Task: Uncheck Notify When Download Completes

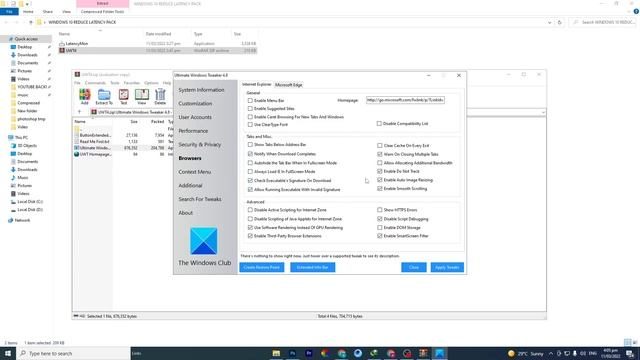Action: (250, 154)
